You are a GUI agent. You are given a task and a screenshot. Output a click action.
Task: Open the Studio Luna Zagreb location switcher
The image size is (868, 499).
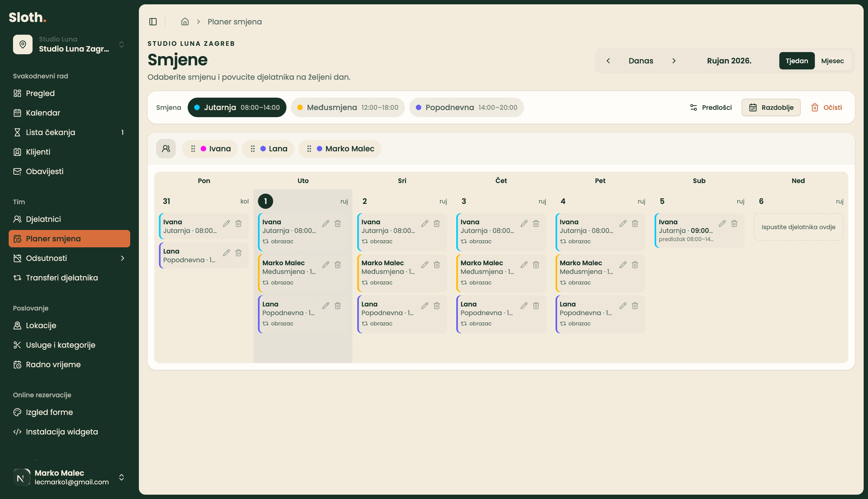pyautogui.click(x=69, y=44)
